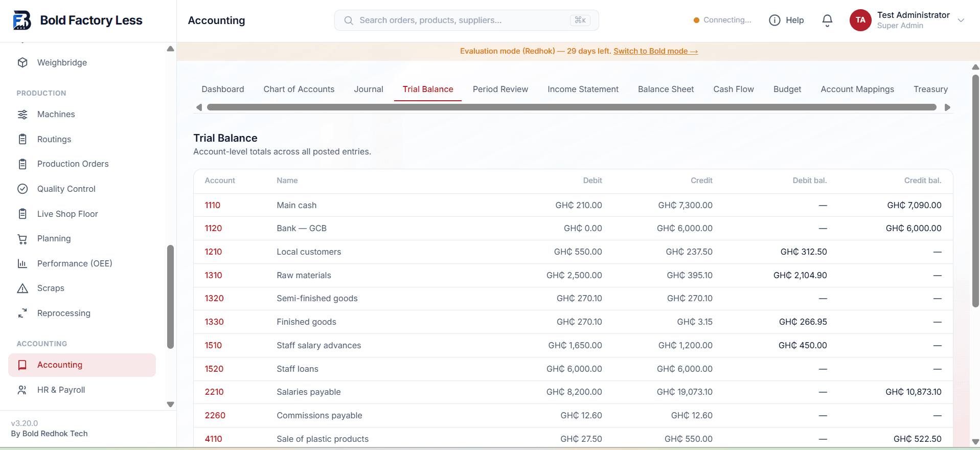
Task: Click the Help info icon
Action: click(774, 20)
